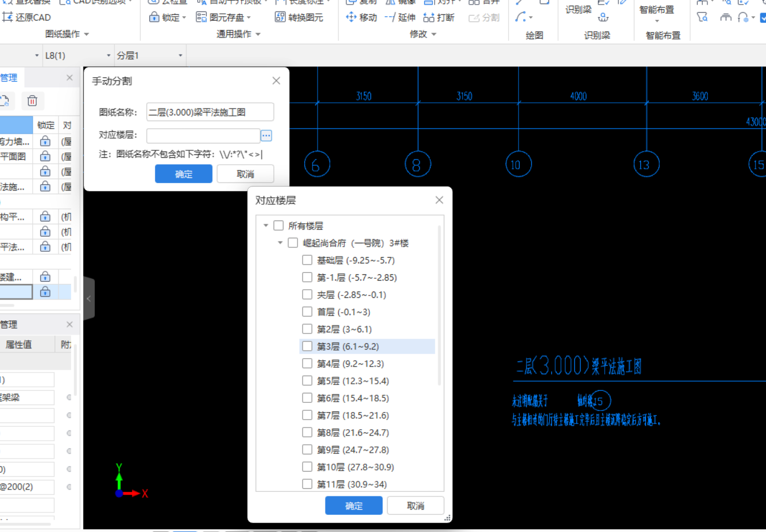Close the 对应楼层 dialog

point(439,200)
